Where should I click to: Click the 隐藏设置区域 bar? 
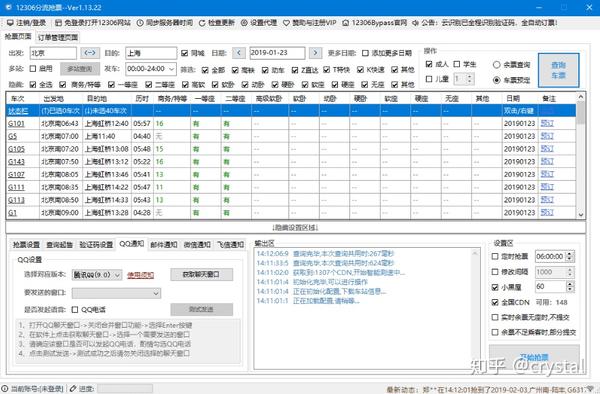295,227
